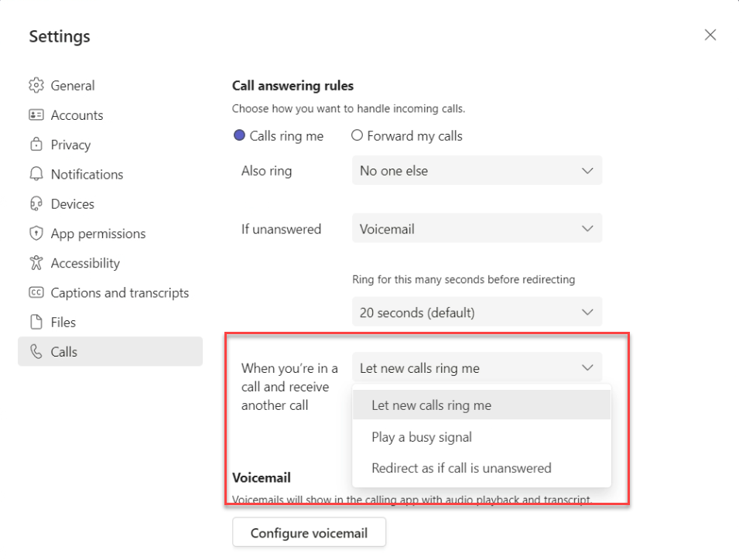The width and height of the screenshot is (739, 560).
Task: Choose Redirect as if call is unanswered
Action: tap(481, 468)
